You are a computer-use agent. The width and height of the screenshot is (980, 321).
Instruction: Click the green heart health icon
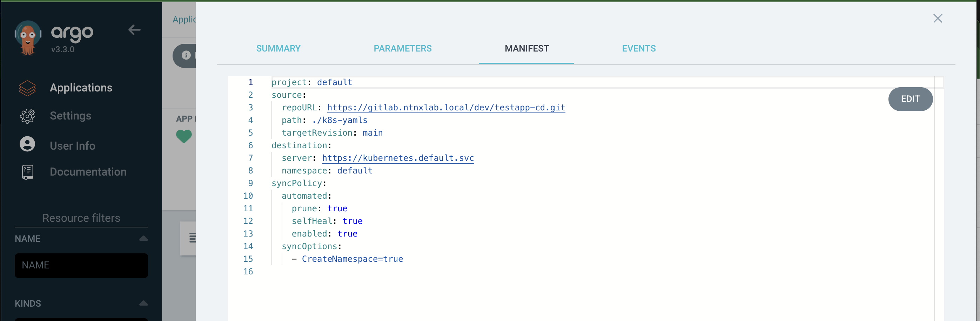point(184,136)
